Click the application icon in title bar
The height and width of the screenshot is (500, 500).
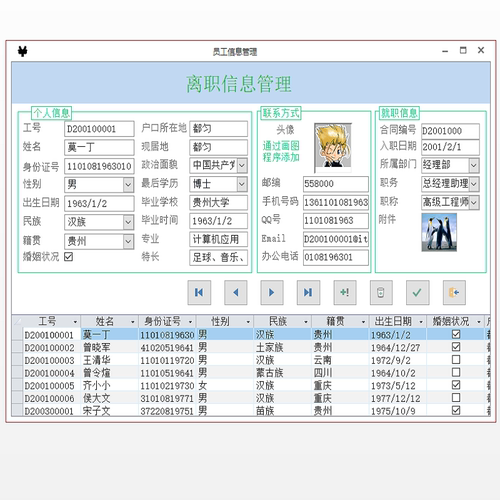[22, 51]
